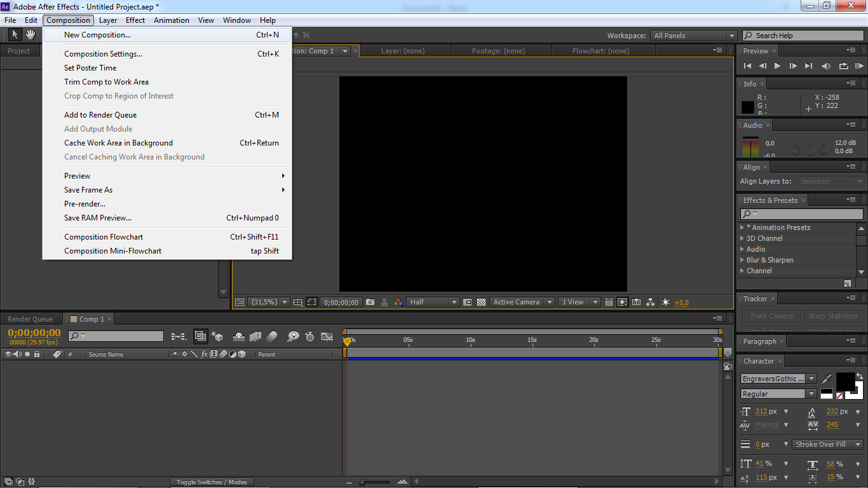Toggle Region of Interest in the viewer

point(311,302)
